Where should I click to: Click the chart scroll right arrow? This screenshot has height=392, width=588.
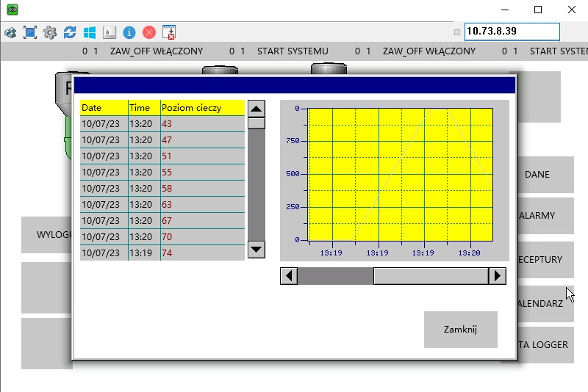click(x=498, y=276)
